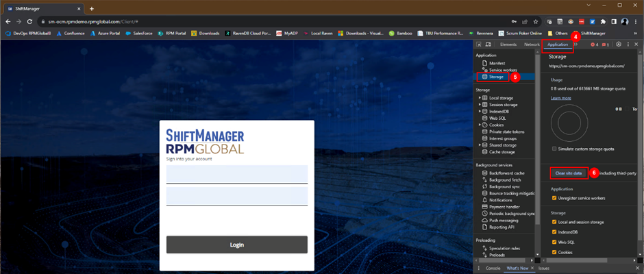Uncheck the Web SQL checkbox
Image resolution: width=644 pixels, height=274 pixels.
(x=554, y=242)
